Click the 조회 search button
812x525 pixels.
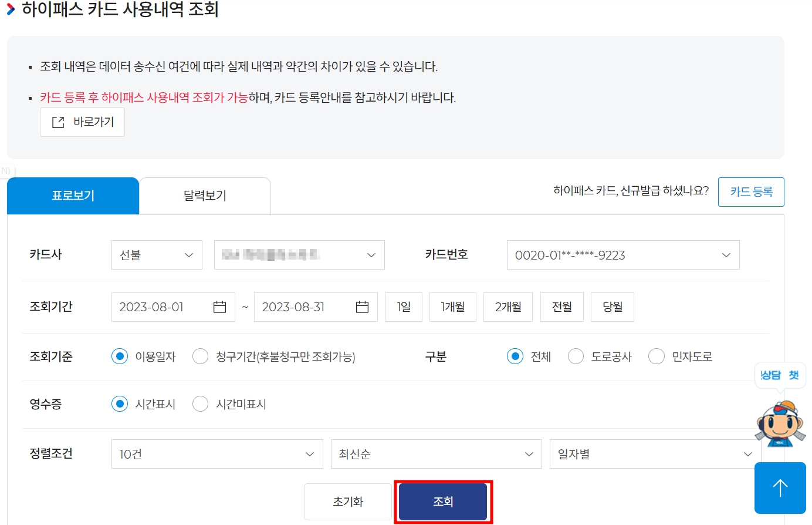[x=443, y=502]
